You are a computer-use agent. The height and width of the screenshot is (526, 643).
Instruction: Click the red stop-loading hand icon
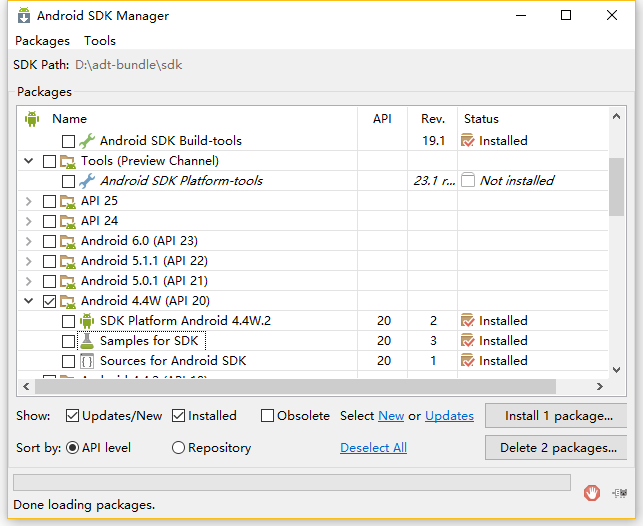tap(592, 492)
